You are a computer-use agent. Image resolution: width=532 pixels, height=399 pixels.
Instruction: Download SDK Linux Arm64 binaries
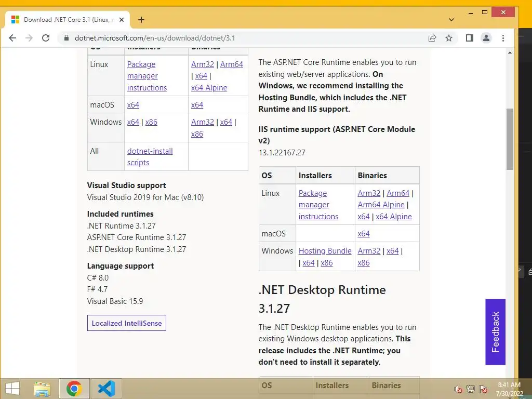click(x=232, y=64)
